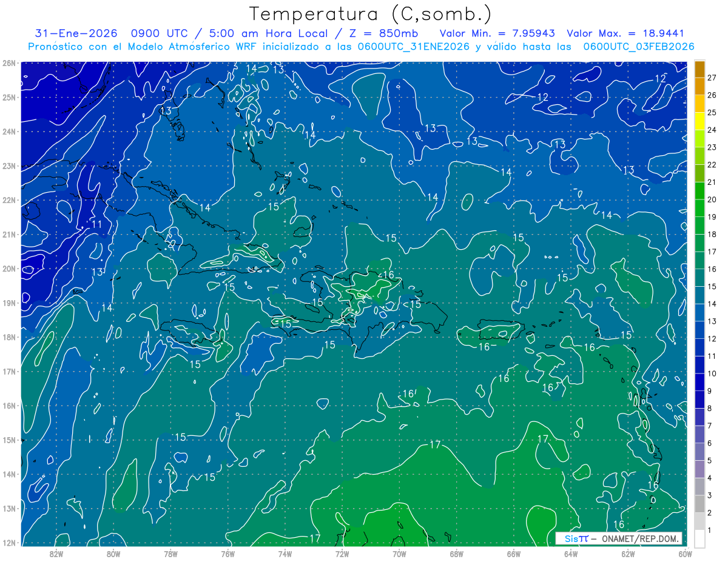This screenshot has width=728, height=562.
Task: Pick the purple legend band between 4 and 5
Action: tap(699, 469)
